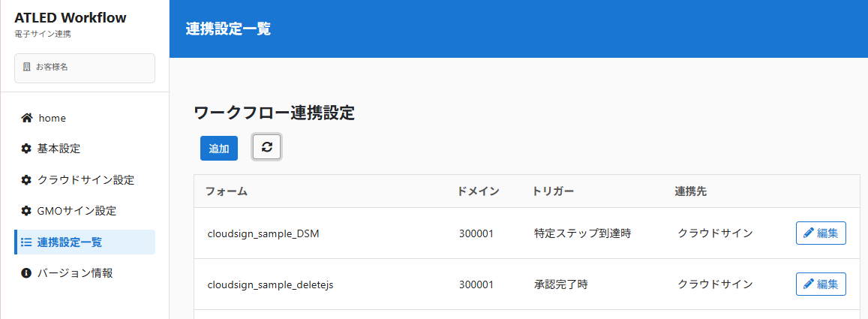The width and height of the screenshot is (868, 319).
Task: Click domain 300001 in cloudsign_sample_DSM row
Action: [476, 233]
